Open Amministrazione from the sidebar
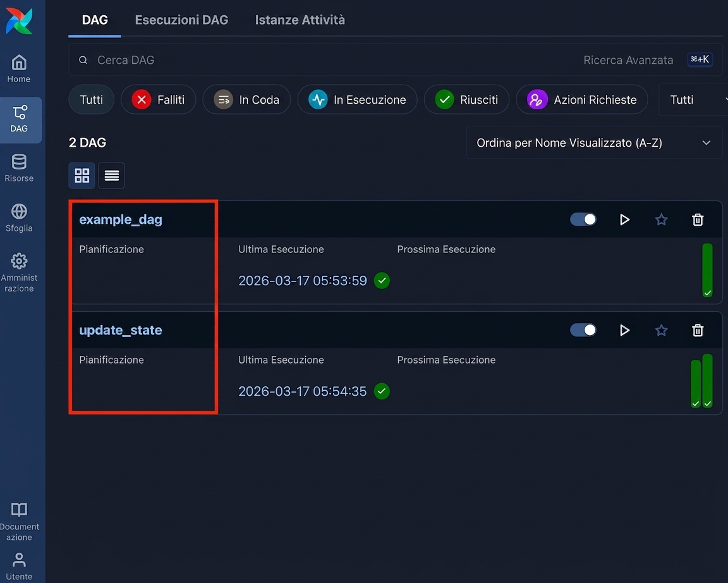The width and height of the screenshot is (728, 583). tap(19, 273)
